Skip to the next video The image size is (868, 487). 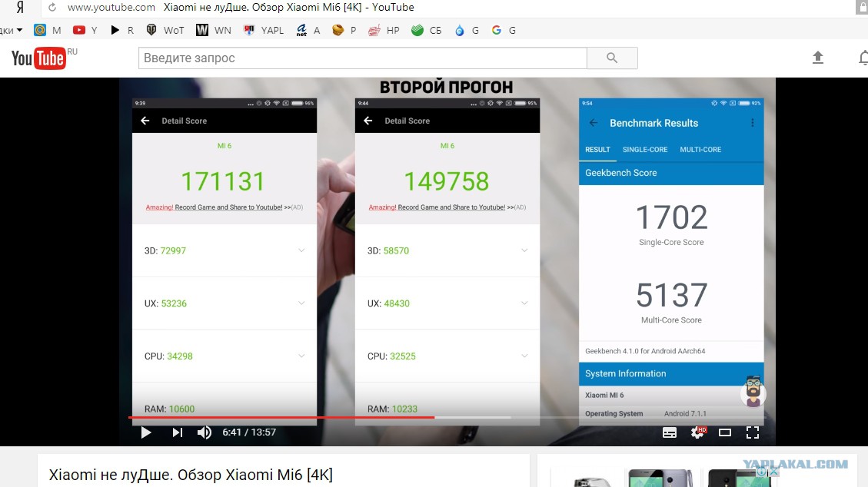177,432
